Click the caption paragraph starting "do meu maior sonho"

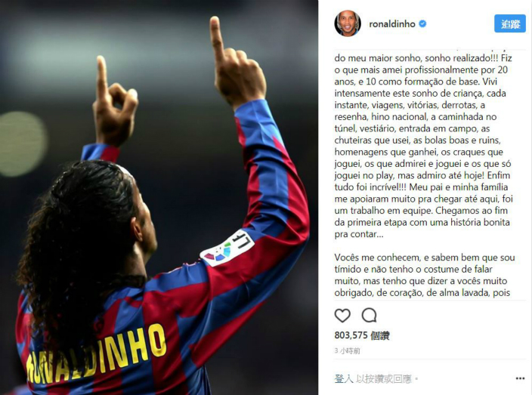423,146
